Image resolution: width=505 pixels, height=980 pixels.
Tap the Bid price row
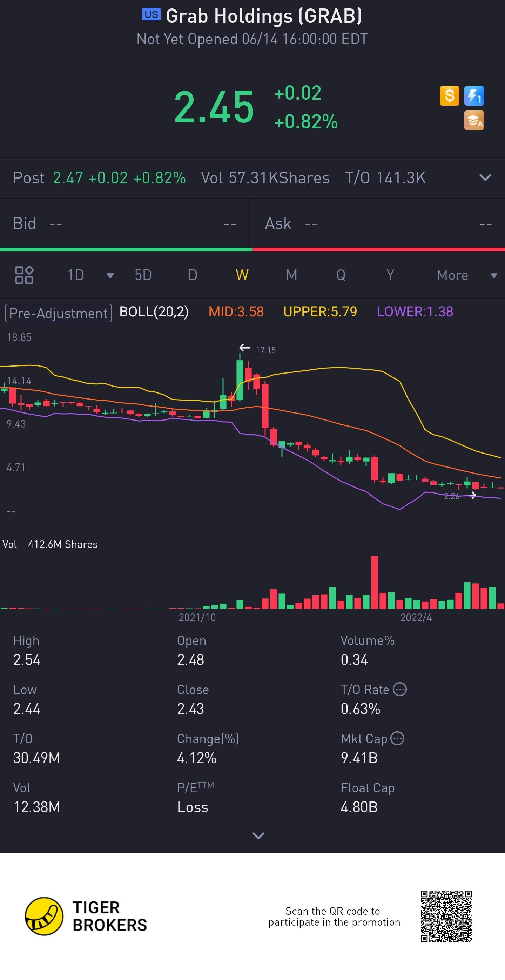pos(125,223)
